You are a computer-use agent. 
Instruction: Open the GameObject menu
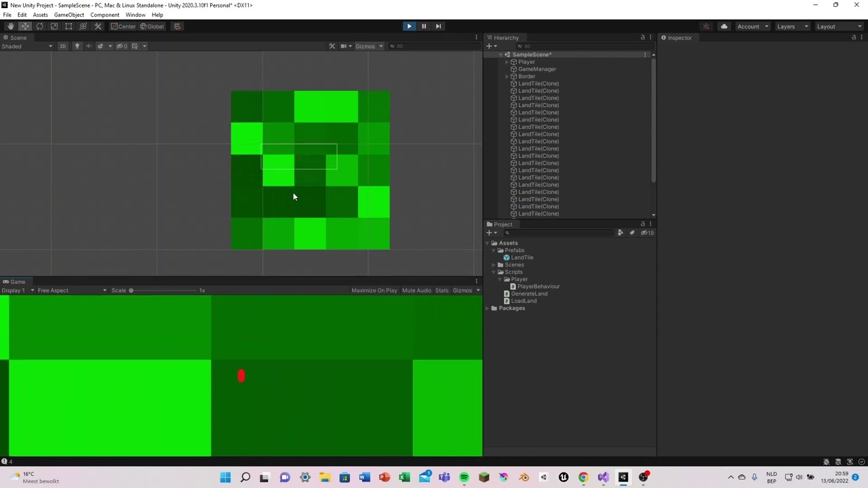pos(68,14)
